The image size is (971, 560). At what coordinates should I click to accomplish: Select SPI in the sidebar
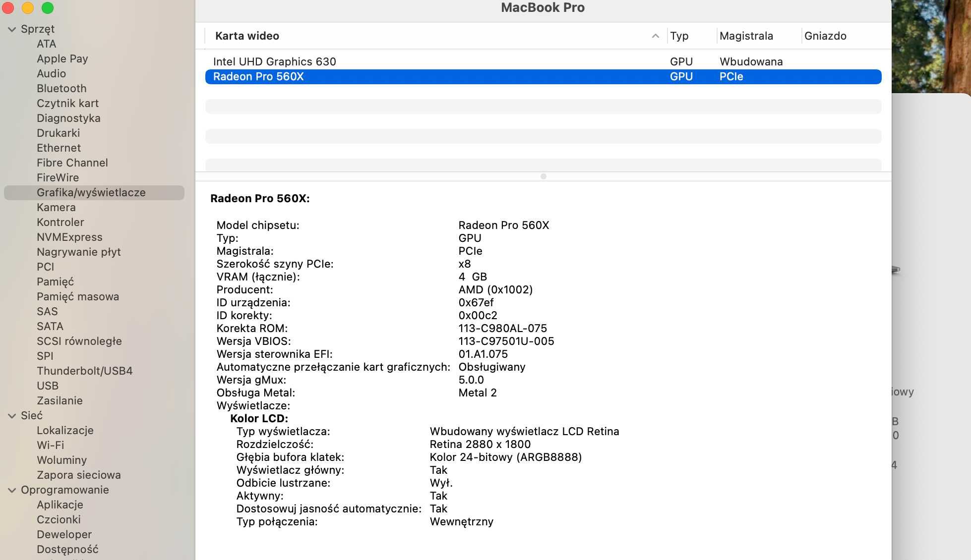[45, 356]
